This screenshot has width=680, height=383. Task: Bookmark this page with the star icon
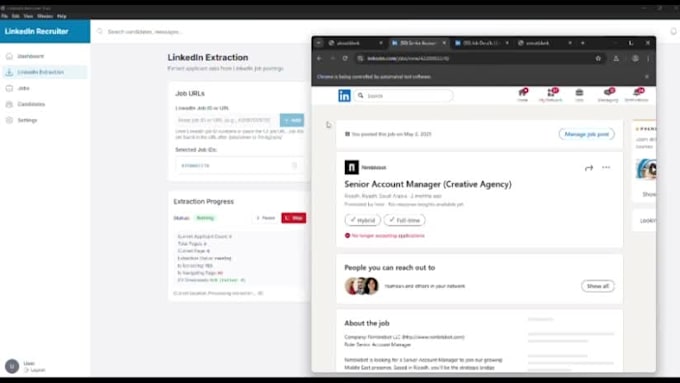coord(598,58)
